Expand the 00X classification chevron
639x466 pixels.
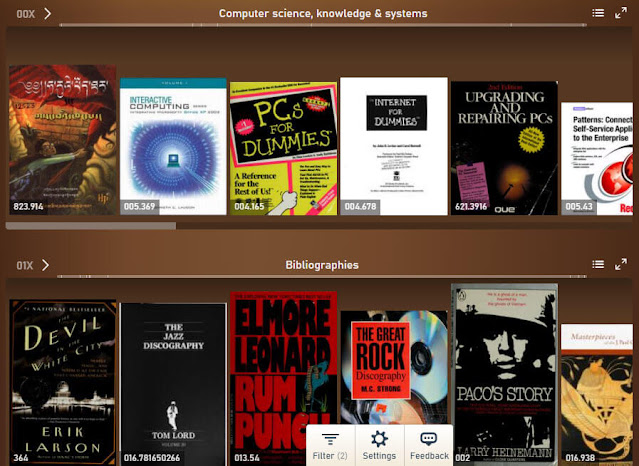(x=48, y=13)
